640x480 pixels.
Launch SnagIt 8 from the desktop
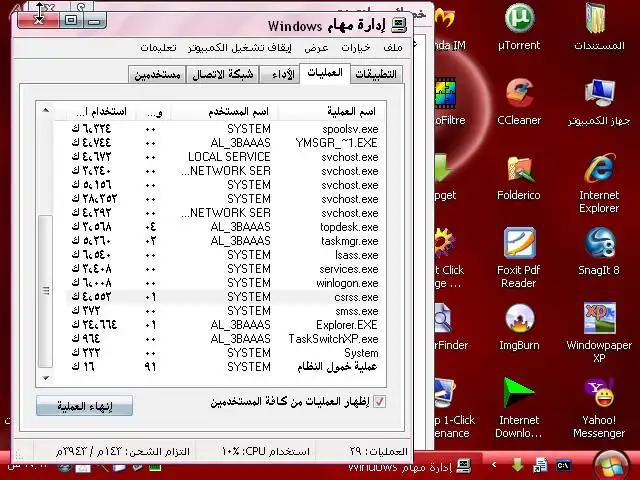pyautogui.click(x=599, y=252)
